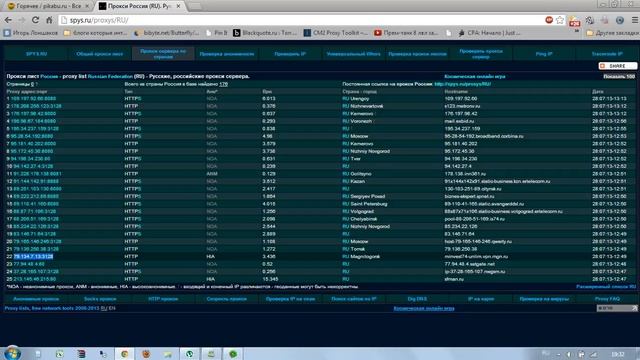This screenshot has width=640, height=360.
Task: Click the YouTube bookmark icon
Action: (378, 33)
